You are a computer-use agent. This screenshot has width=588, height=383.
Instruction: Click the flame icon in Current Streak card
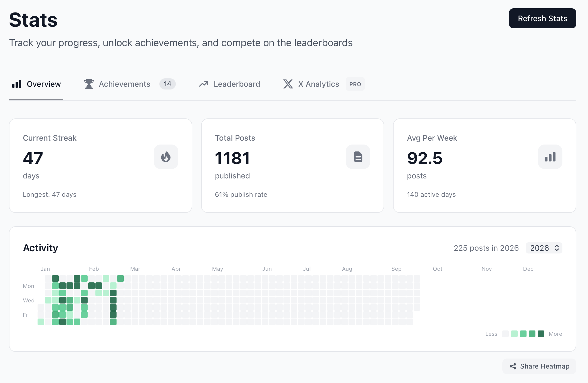pyautogui.click(x=166, y=157)
